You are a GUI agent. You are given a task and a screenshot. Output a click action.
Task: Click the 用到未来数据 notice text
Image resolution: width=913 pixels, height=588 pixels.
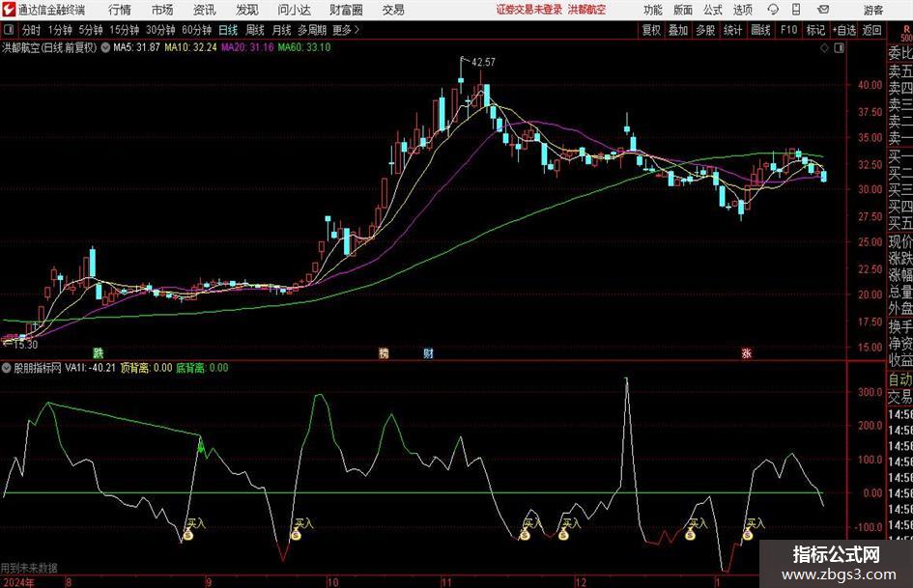(x=29, y=568)
